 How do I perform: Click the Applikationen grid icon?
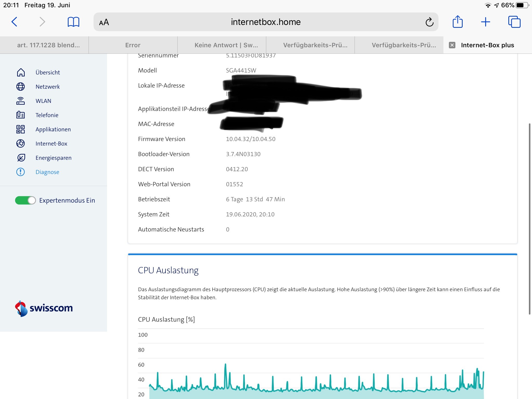(21, 129)
